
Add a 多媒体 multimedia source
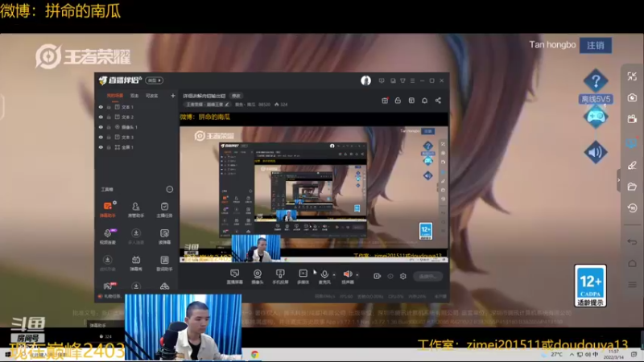click(x=303, y=277)
